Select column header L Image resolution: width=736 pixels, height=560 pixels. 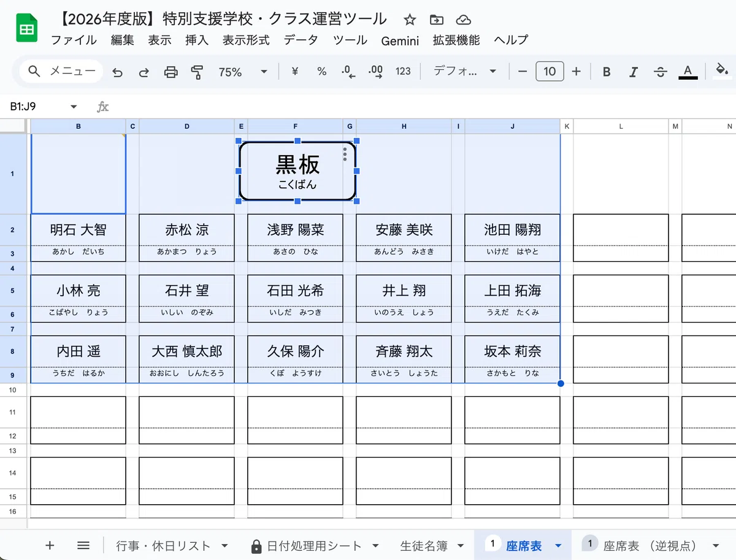[x=621, y=126]
